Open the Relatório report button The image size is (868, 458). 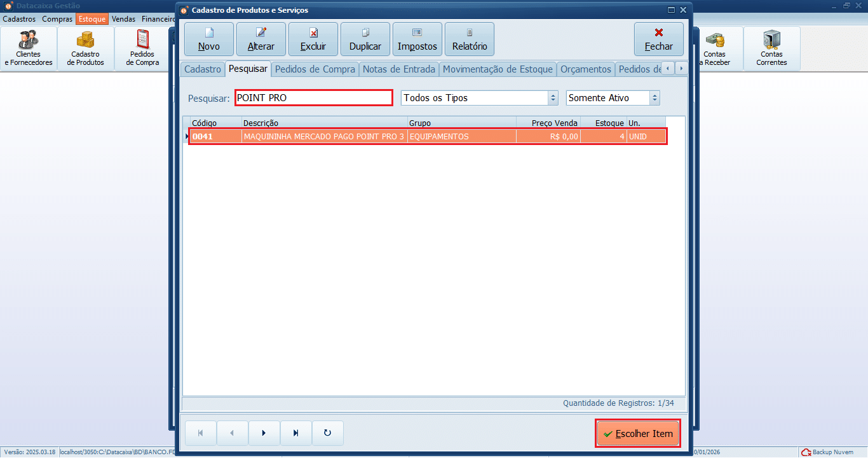pyautogui.click(x=470, y=39)
